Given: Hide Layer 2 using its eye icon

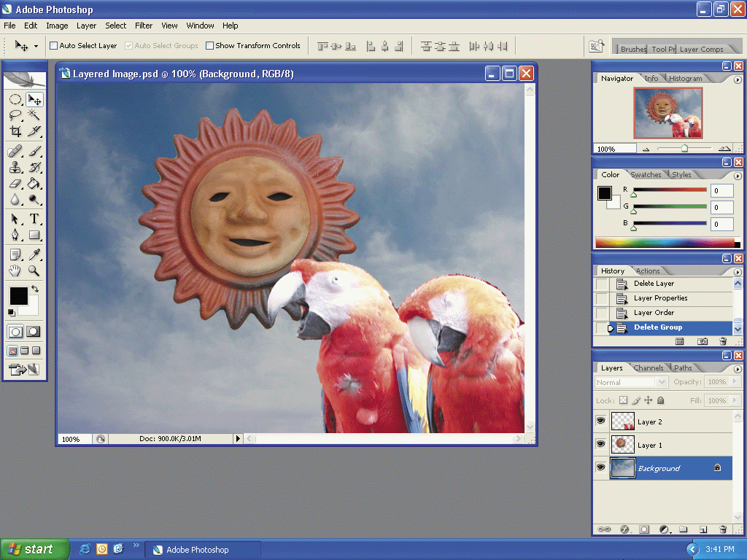Looking at the screenshot, I should tap(600, 421).
